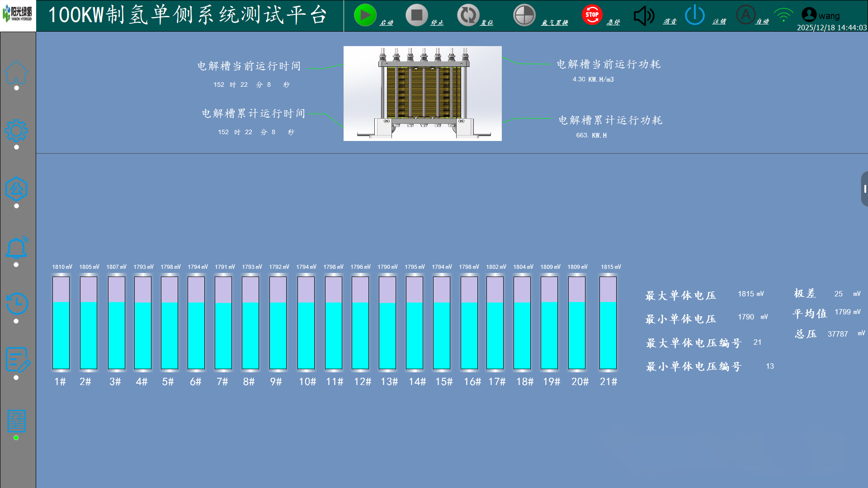Click the green Wi-Fi status icon
868x488 pixels.
[783, 15]
